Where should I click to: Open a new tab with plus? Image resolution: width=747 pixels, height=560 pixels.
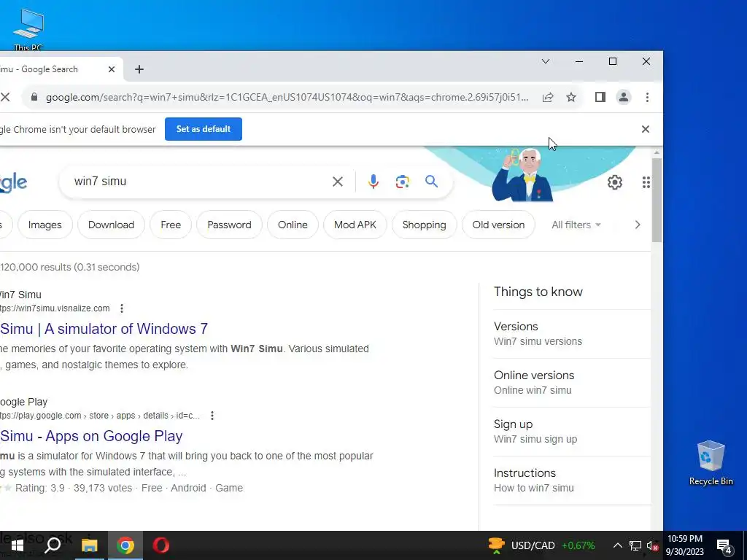pos(139,69)
